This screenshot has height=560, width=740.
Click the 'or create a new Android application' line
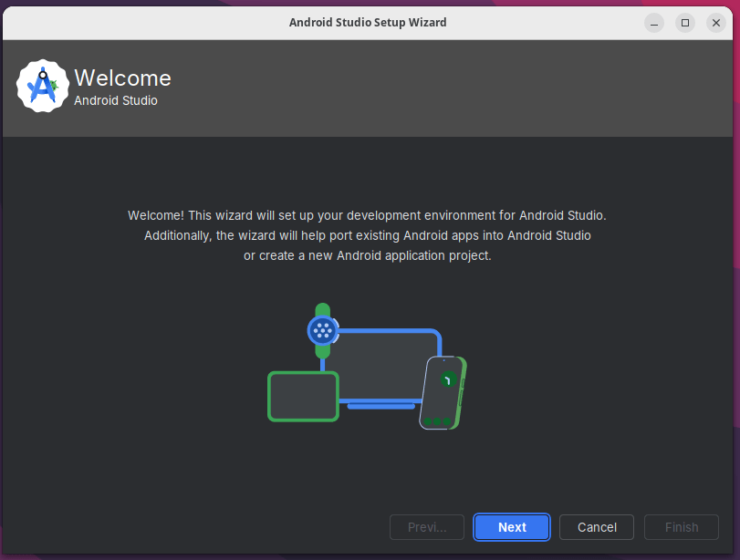pyautogui.click(x=367, y=255)
